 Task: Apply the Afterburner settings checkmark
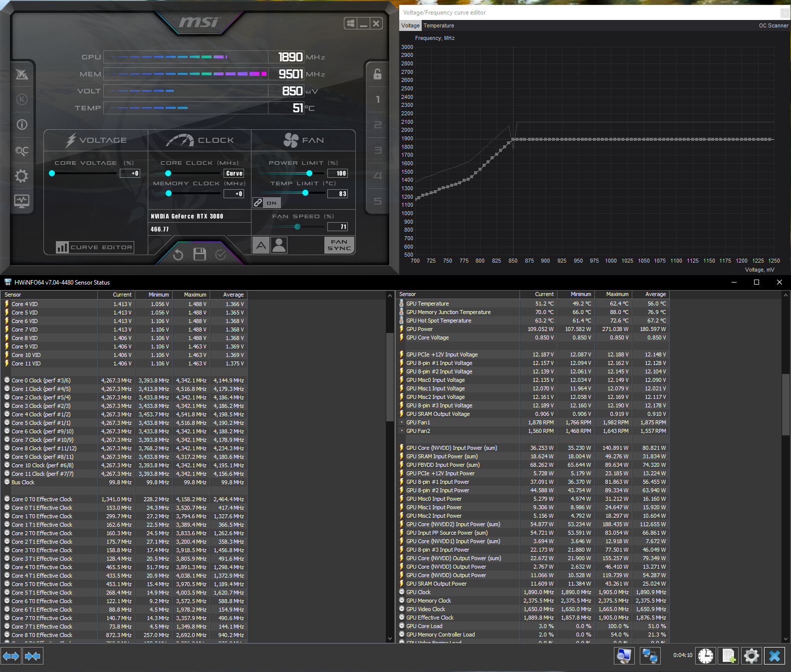point(221,255)
